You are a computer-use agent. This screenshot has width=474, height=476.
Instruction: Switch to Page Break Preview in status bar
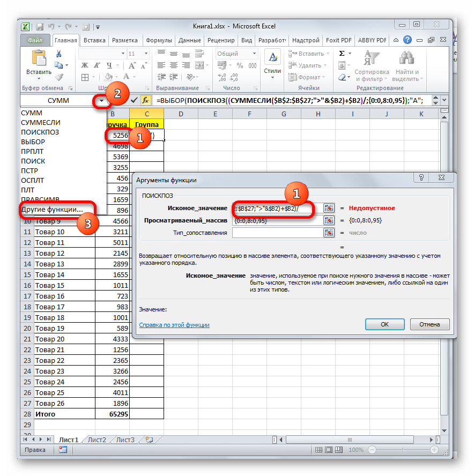[339, 450]
